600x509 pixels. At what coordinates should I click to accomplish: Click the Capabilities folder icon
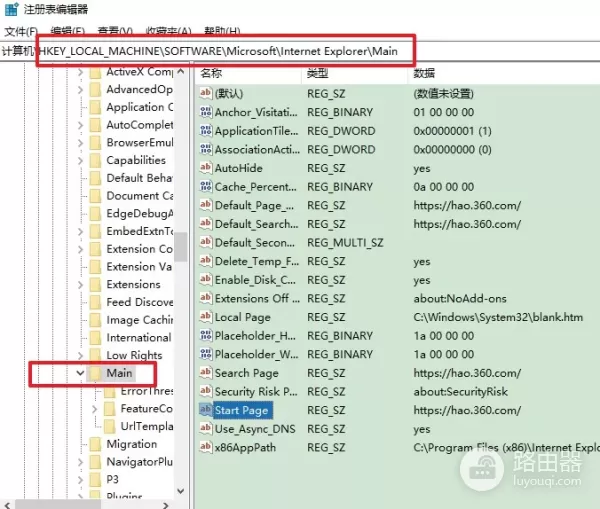click(95, 160)
